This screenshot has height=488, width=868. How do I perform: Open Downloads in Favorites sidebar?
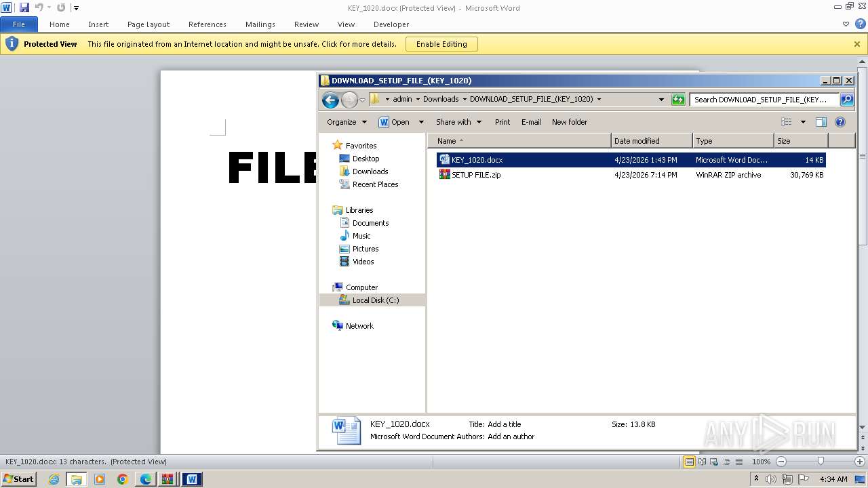click(370, 171)
